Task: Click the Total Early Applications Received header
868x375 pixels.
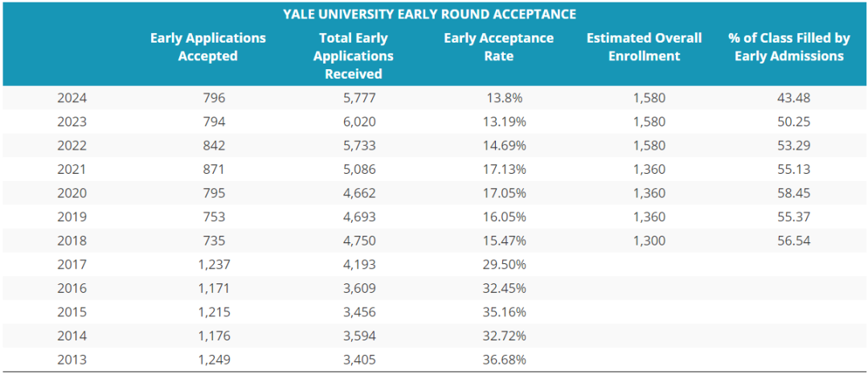Action: click(x=354, y=56)
